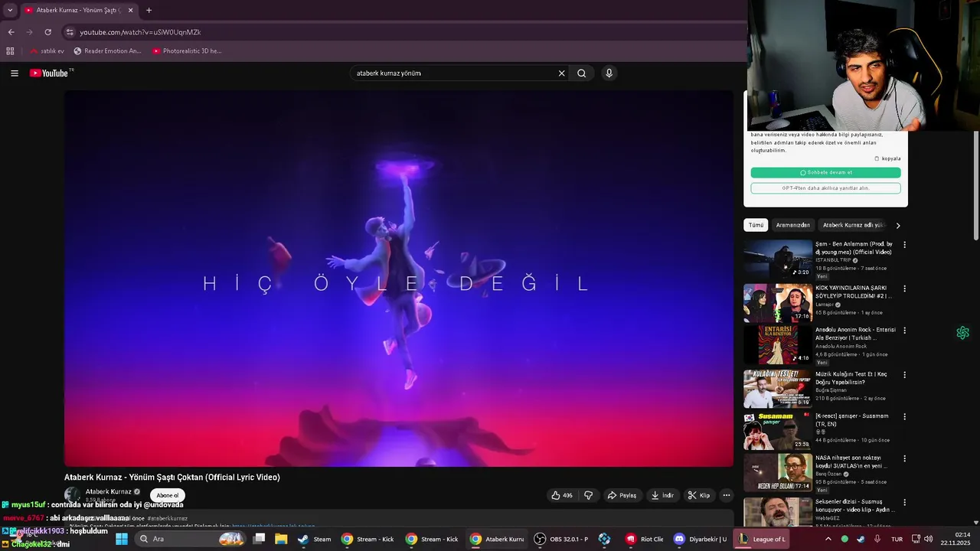Open Ataberk Kurnaz channel name link

pos(109,491)
